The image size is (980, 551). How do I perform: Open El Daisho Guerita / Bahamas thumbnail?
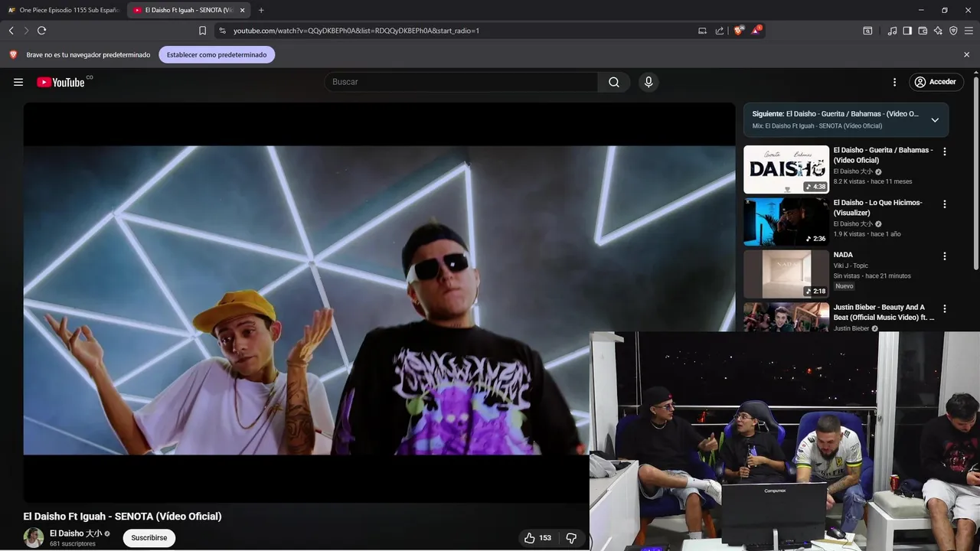pyautogui.click(x=786, y=169)
